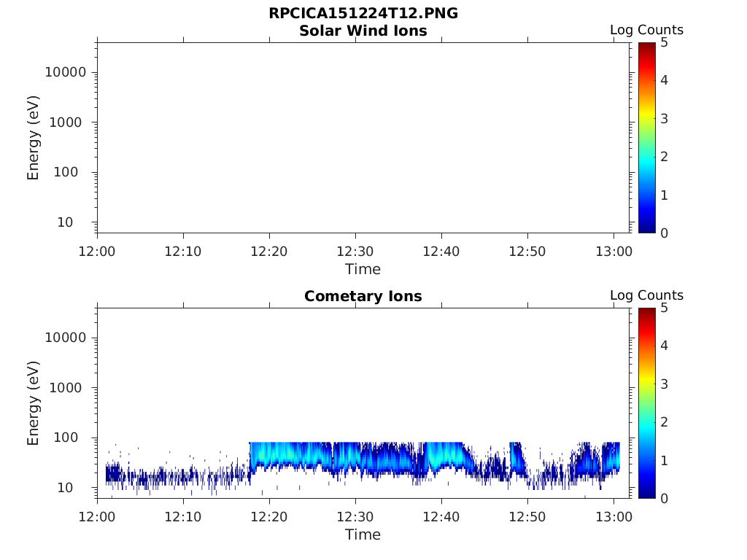Image resolution: width=747 pixels, height=560 pixels.
Task: Select the 10 energy tick on Cometary Ions plot
Action: [65, 488]
